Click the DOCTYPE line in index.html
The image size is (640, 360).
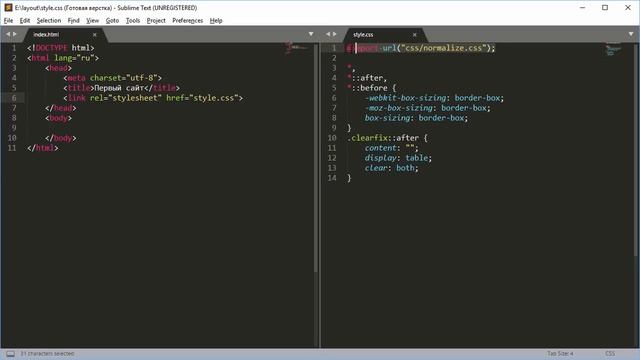coord(60,48)
